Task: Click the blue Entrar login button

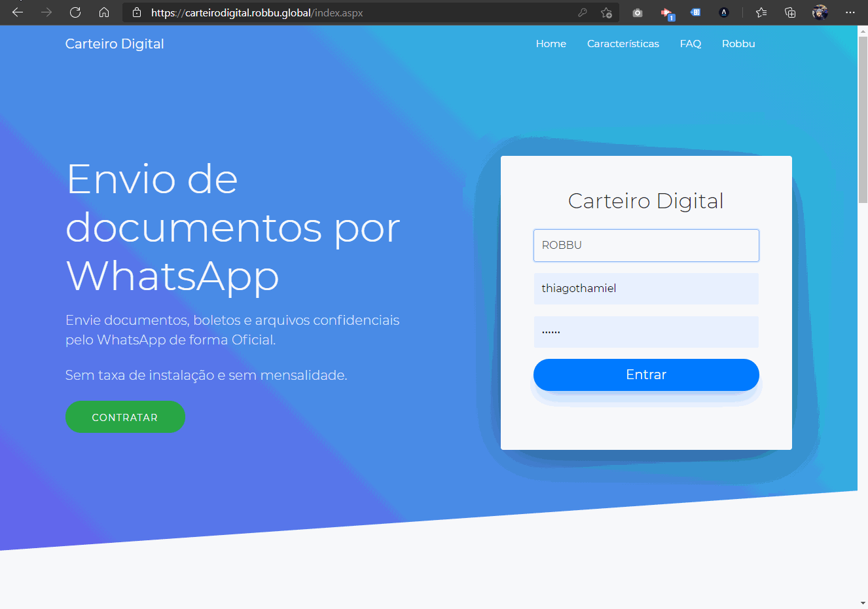Action: [645, 375]
